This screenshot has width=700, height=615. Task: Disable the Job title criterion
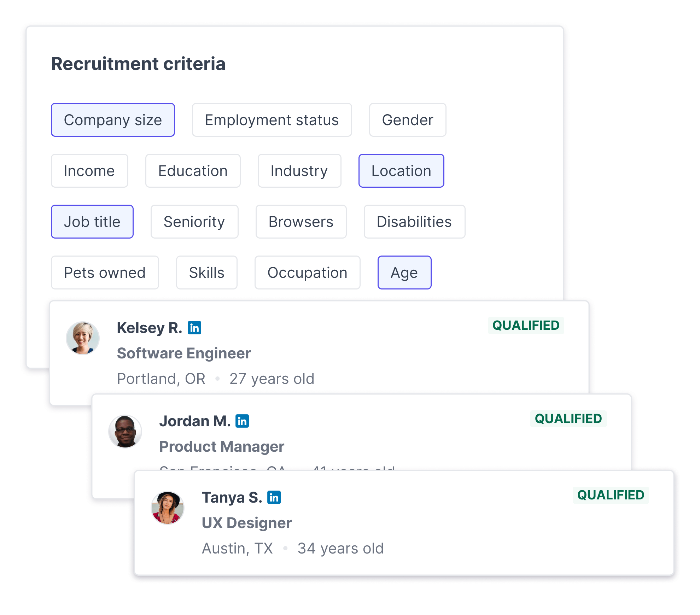pos(92,222)
